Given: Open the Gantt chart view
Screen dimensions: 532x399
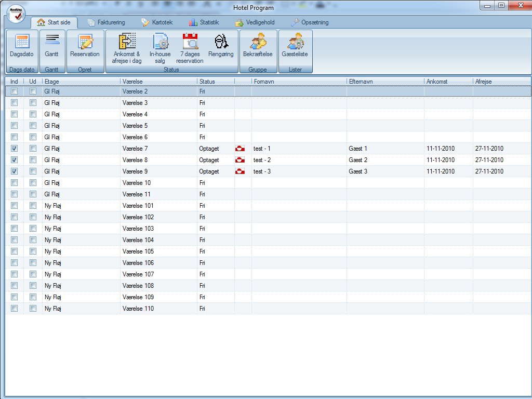Looking at the screenshot, I should pos(52,46).
